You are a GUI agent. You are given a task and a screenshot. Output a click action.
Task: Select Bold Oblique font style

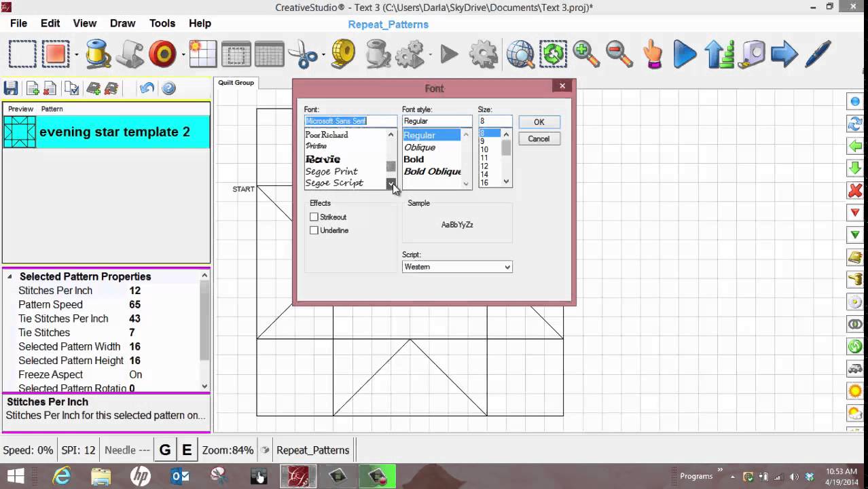tap(432, 172)
